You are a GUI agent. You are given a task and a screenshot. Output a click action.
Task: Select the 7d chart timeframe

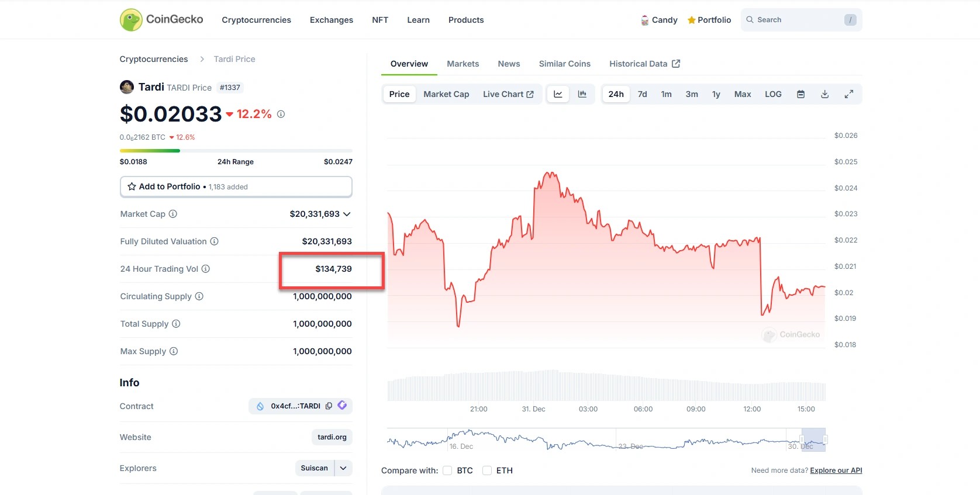[x=642, y=94]
